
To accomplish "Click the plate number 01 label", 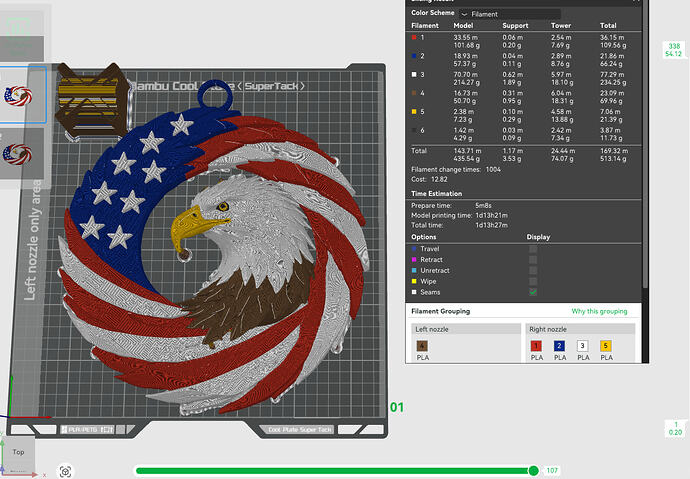I will [x=396, y=407].
